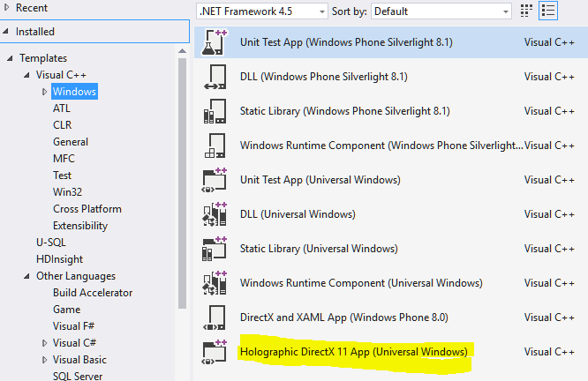The image size is (588, 381).
Task: Click the DirectX and XAML App template icon
Action: pos(215,317)
